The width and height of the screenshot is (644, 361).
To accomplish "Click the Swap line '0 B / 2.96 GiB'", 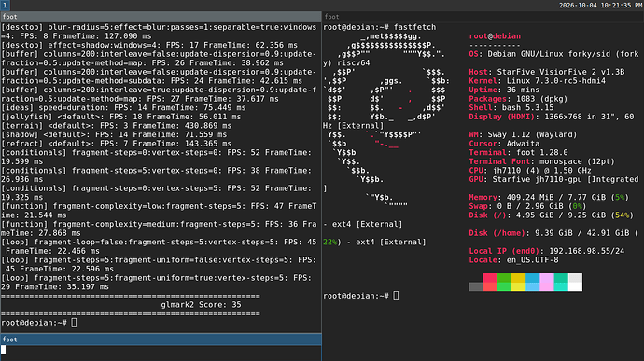I will (x=527, y=206).
